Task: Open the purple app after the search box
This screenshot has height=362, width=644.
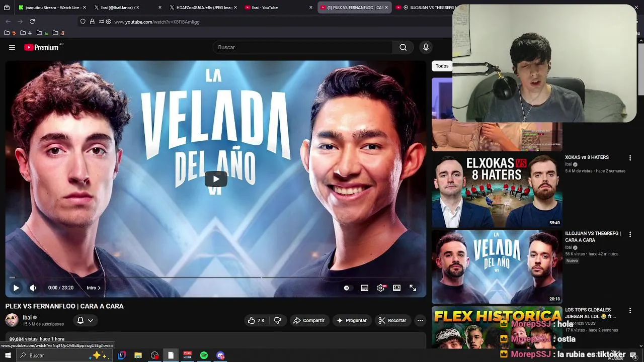Action: 121,355
